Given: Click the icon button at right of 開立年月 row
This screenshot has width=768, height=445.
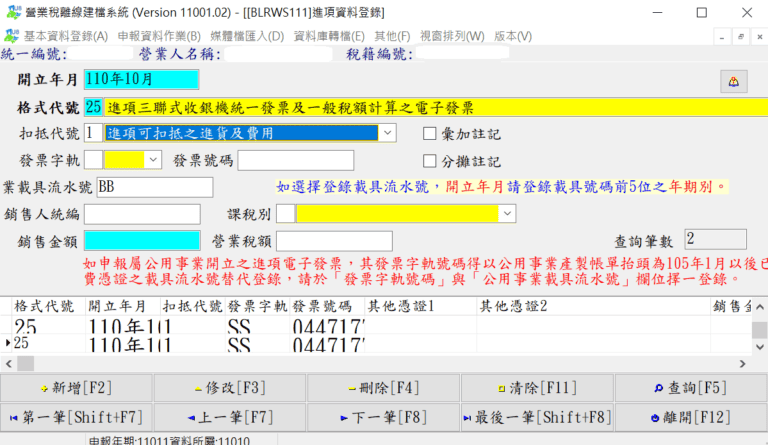Looking at the screenshot, I should tap(733, 81).
